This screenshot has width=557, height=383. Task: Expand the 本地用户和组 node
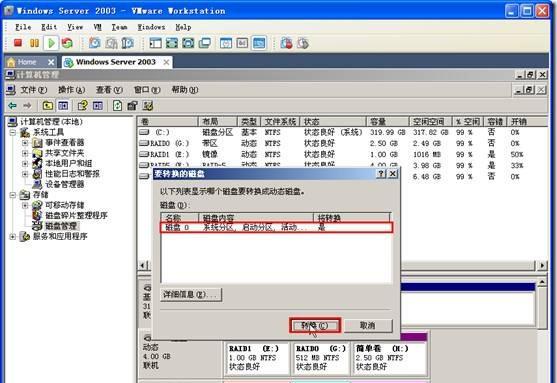tap(25, 163)
